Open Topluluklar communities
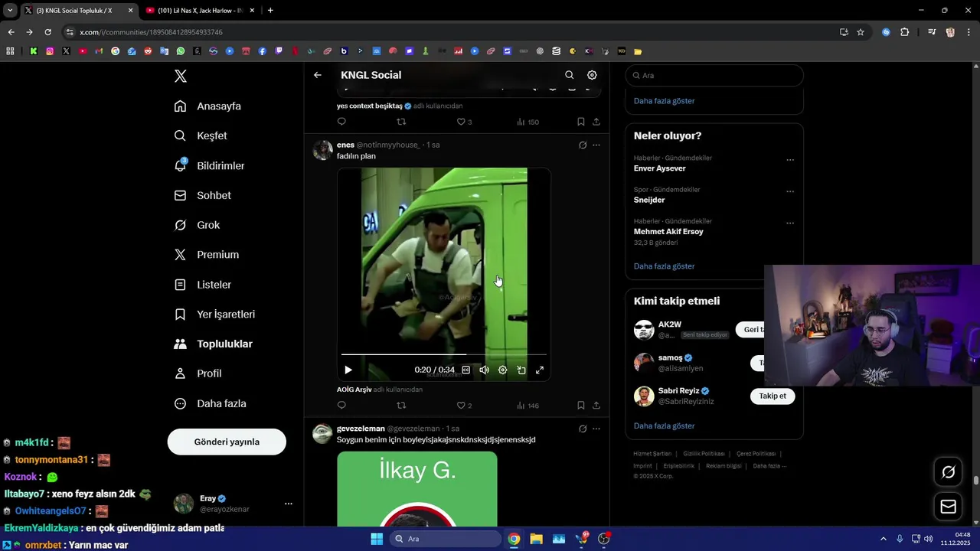This screenshot has width=980, height=551. (x=214, y=344)
